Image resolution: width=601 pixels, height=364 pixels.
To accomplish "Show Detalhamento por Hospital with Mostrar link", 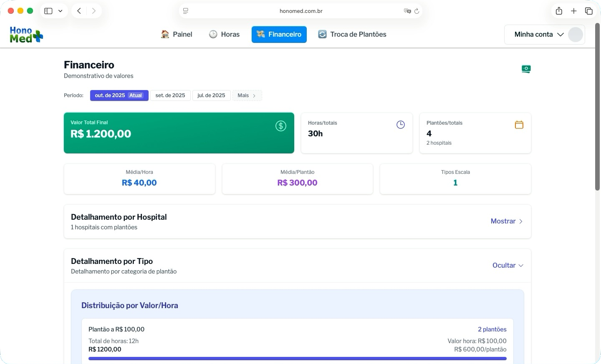I will click(506, 221).
